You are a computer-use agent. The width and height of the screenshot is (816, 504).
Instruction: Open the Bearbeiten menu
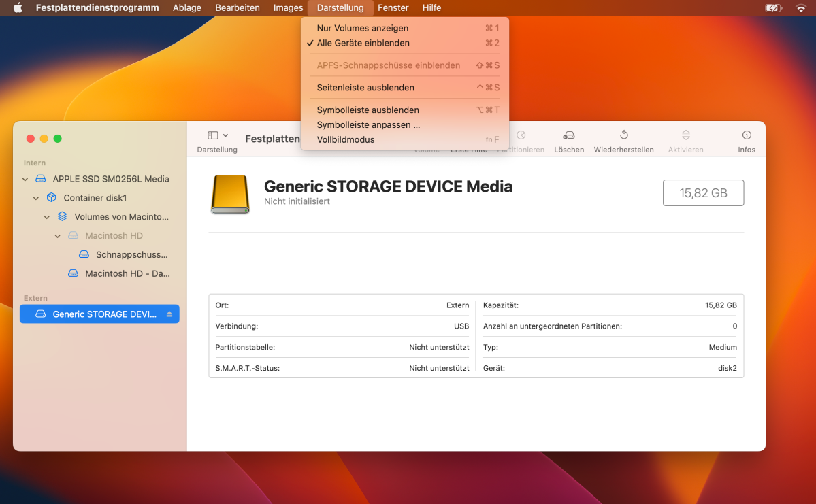point(238,7)
